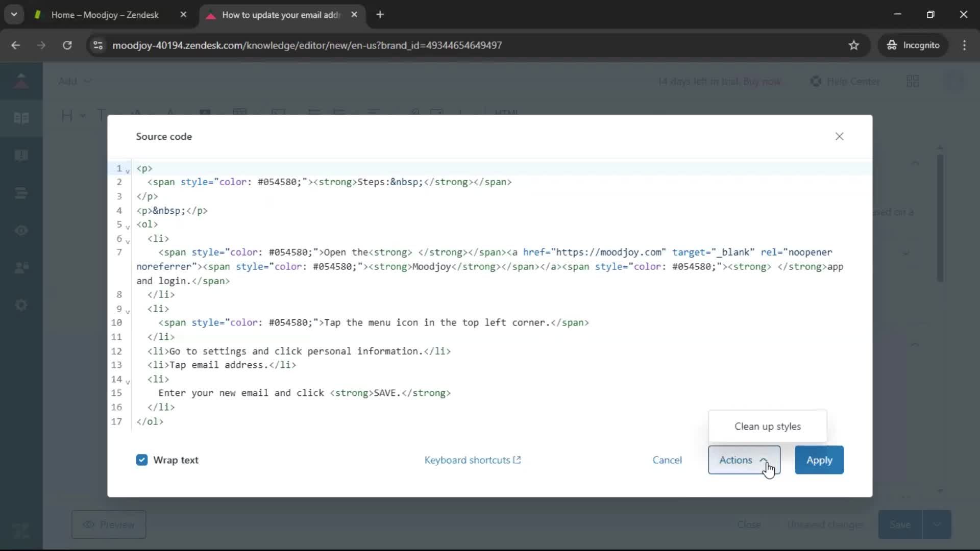Open the Save options dropdown arrow
The height and width of the screenshot is (551, 980).
(x=937, y=524)
